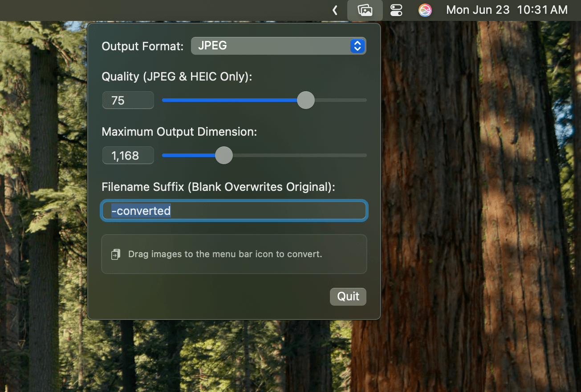Click the filename suffix field containing -converted
This screenshot has height=392, width=581.
pyautogui.click(x=234, y=210)
